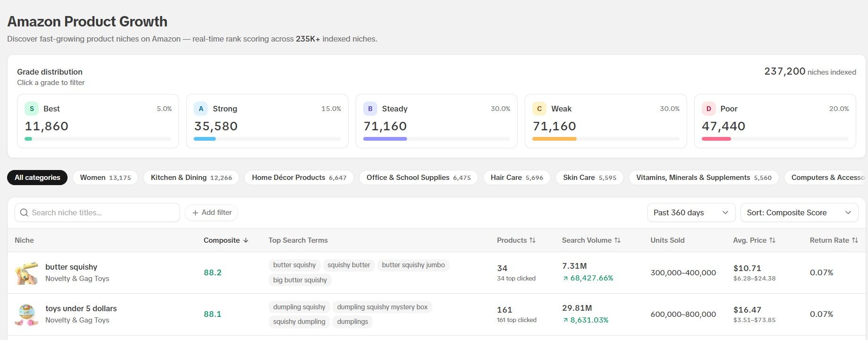This screenshot has height=340, width=868.
Task: Click the A grade badge icon for Strong
Action: coord(201,109)
